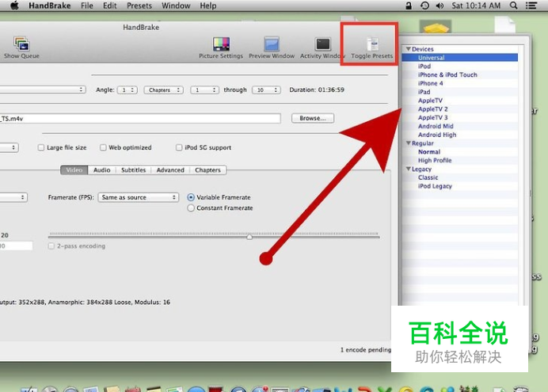Open the File menu
548x392 pixels.
(86, 6)
